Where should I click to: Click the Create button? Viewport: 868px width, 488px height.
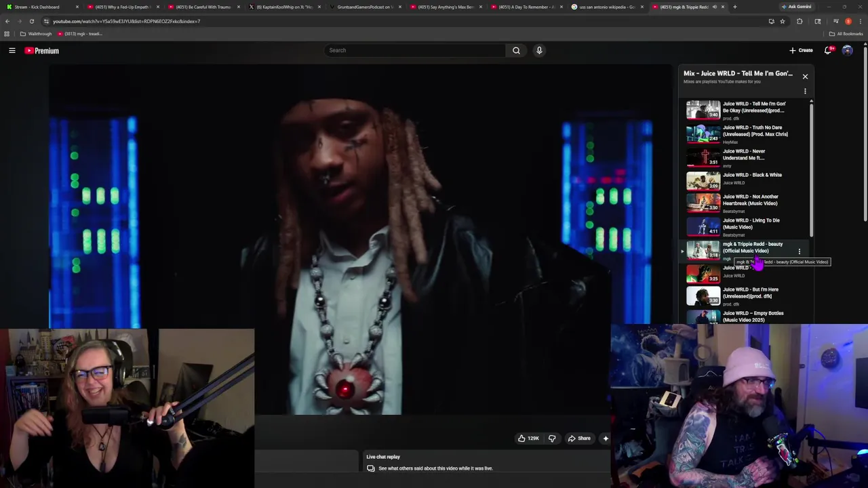point(801,50)
